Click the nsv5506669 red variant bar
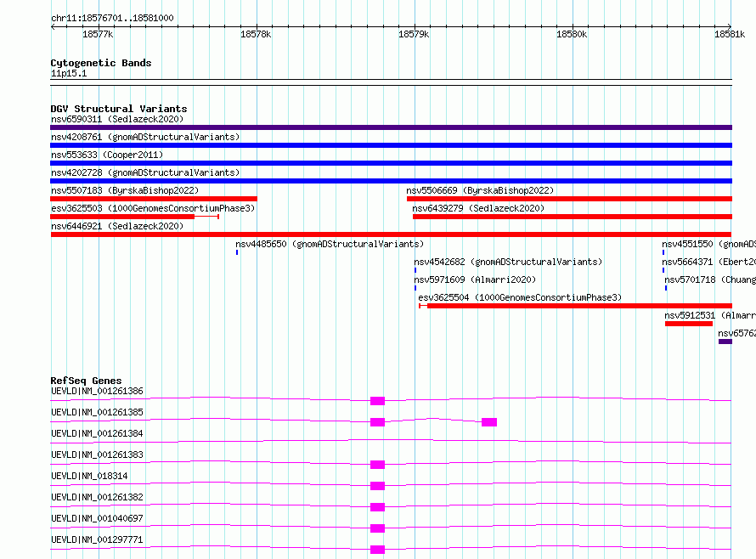Viewport: 756px width, 559px height. click(569, 199)
